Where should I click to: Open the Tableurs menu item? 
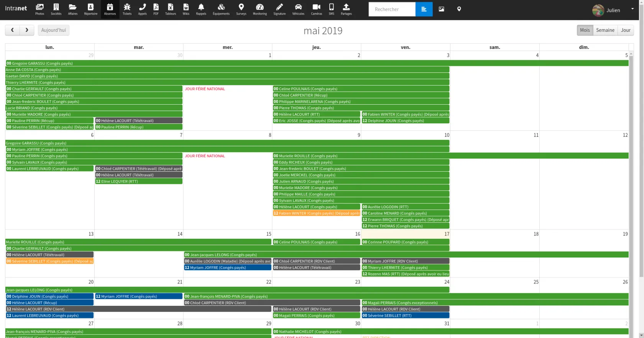(x=171, y=9)
